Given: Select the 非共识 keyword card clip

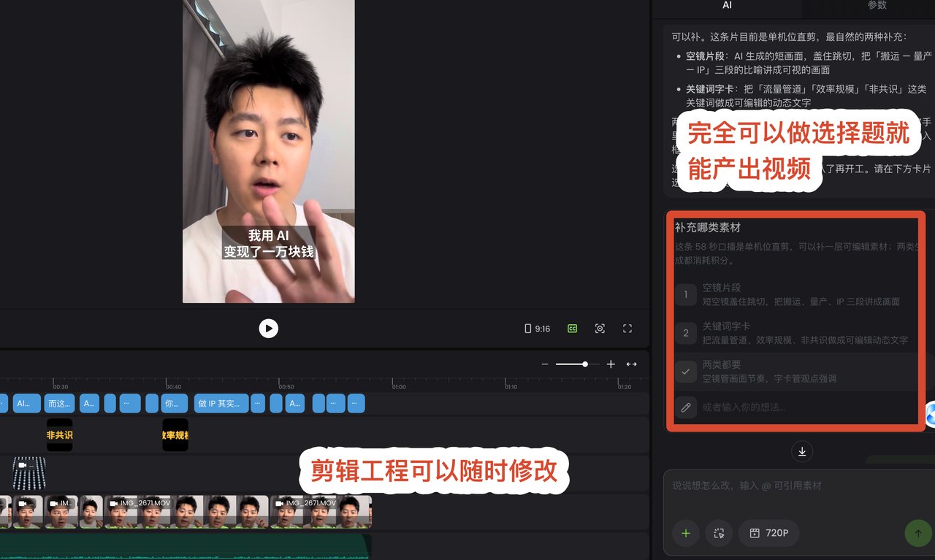Looking at the screenshot, I should (59, 434).
